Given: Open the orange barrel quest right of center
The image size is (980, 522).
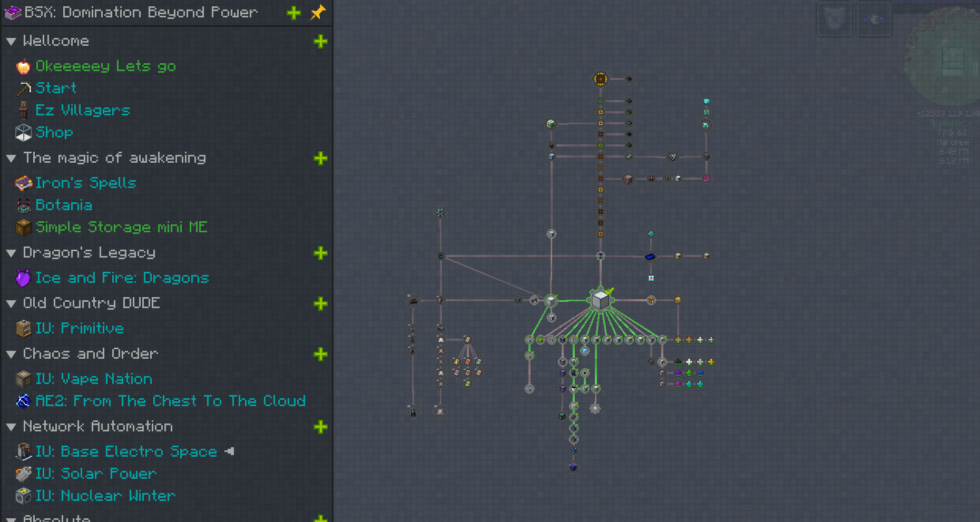Looking at the screenshot, I should coord(651,300).
